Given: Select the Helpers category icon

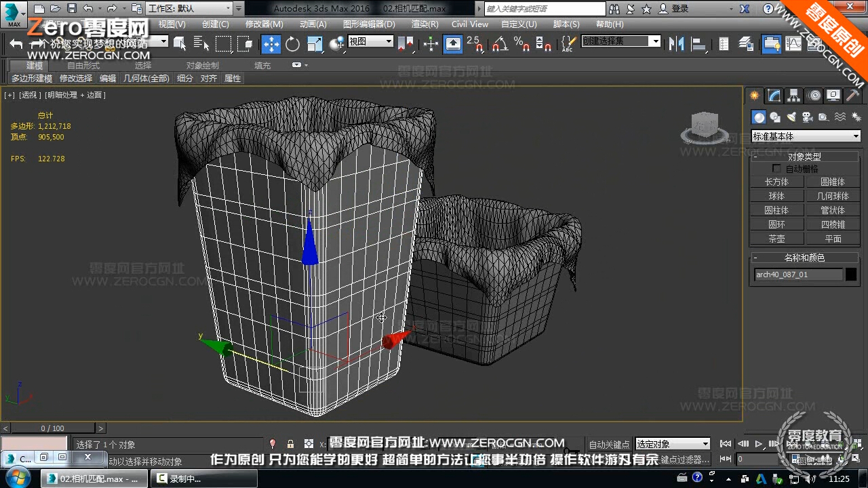Looking at the screenshot, I should [823, 117].
